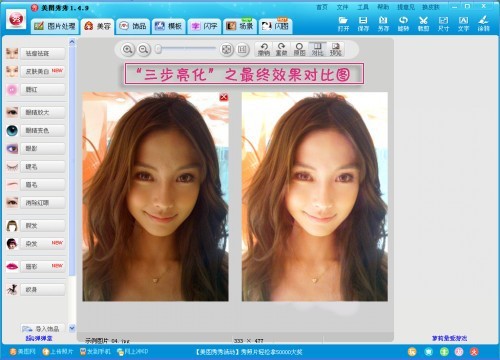Close the left comparison image with red X

pos(224,97)
